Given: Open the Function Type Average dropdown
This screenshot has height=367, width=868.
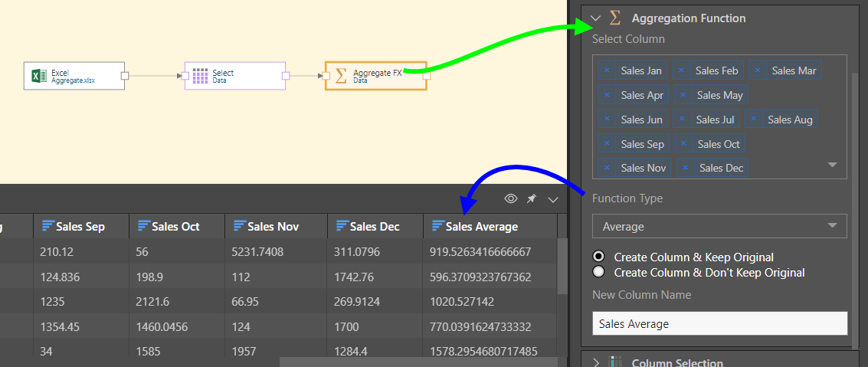Looking at the screenshot, I should (x=719, y=226).
